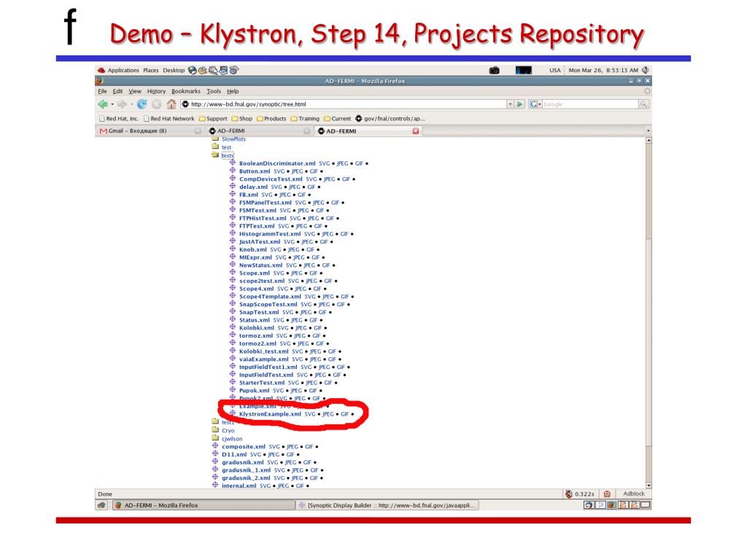The width and height of the screenshot is (747, 560).
Task: Open the URL history dropdown arrow
Action: 510,104
